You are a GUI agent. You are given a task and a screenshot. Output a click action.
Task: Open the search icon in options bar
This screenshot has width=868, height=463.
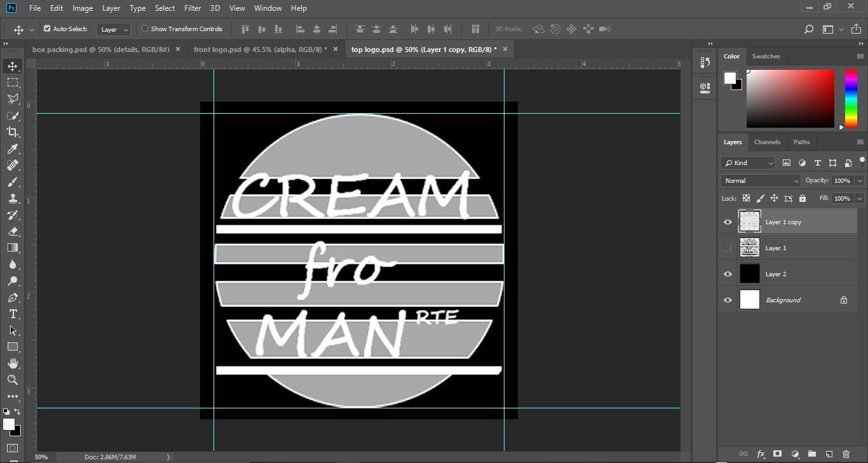pyautogui.click(x=809, y=29)
